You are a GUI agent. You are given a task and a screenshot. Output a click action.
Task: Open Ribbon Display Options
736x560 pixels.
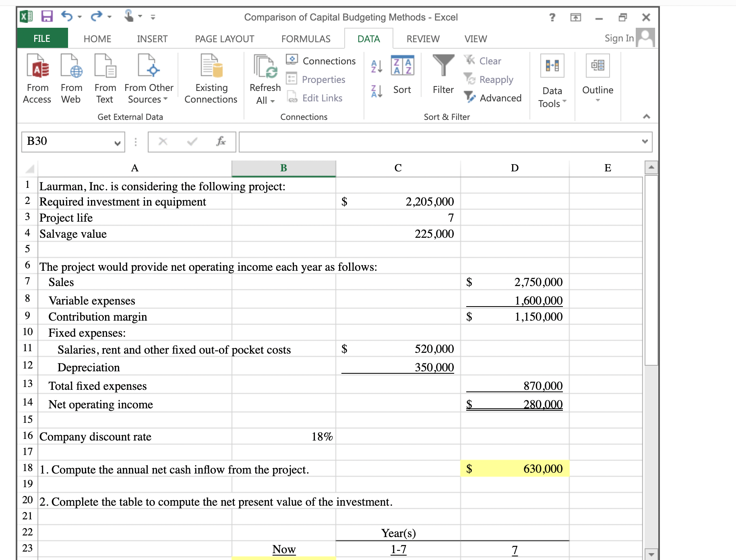point(576,17)
